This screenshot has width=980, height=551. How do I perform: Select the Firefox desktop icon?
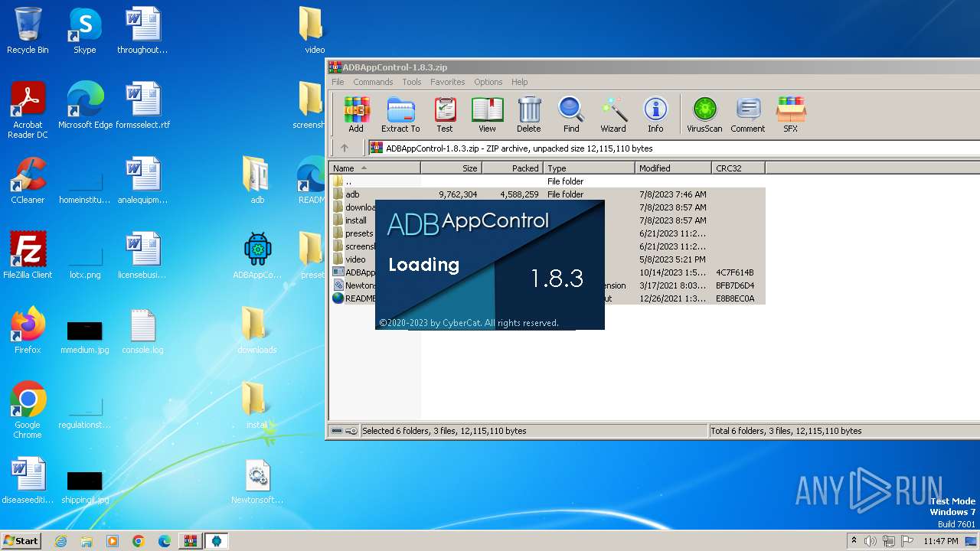click(x=28, y=331)
